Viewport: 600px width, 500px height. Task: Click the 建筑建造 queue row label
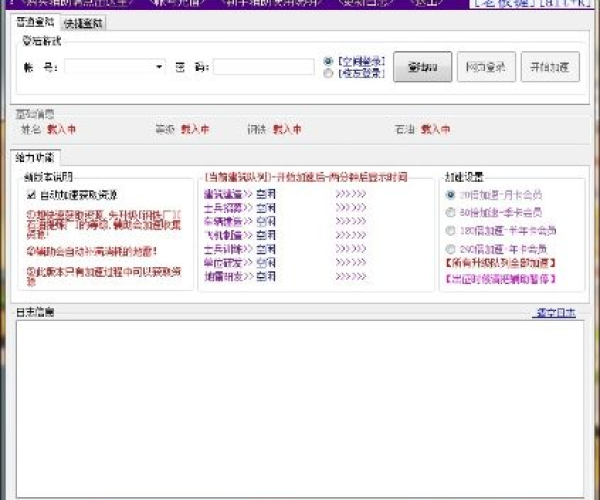223,194
